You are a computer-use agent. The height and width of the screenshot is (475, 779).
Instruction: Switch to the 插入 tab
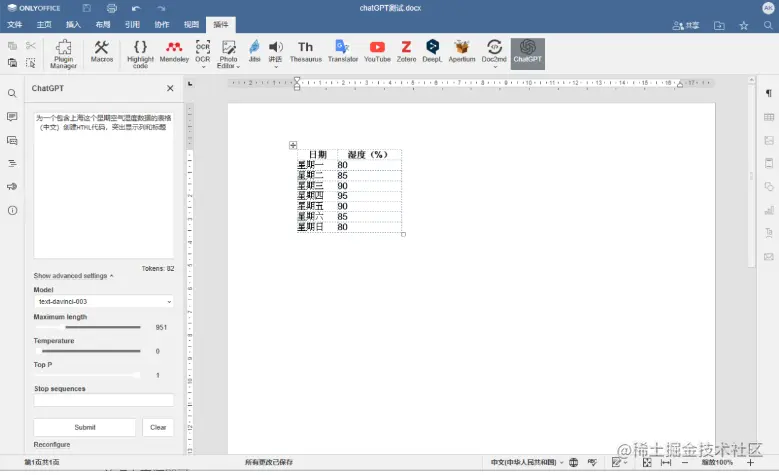click(73, 25)
